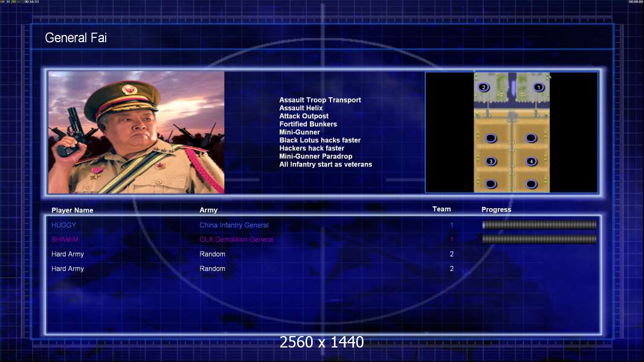Click the Team column header
The image size is (644, 362).
pyautogui.click(x=442, y=209)
